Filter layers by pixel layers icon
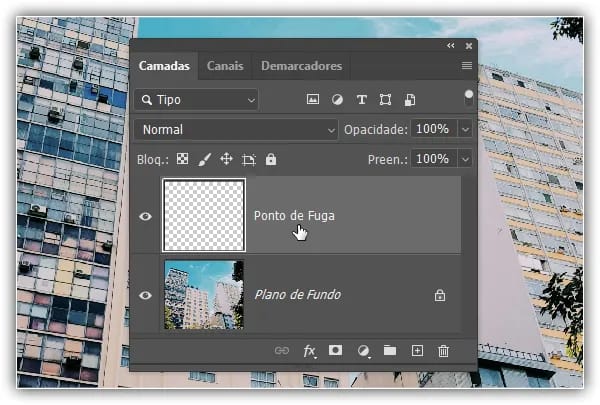The height and width of the screenshot is (405, 600). tap(313, 100)
